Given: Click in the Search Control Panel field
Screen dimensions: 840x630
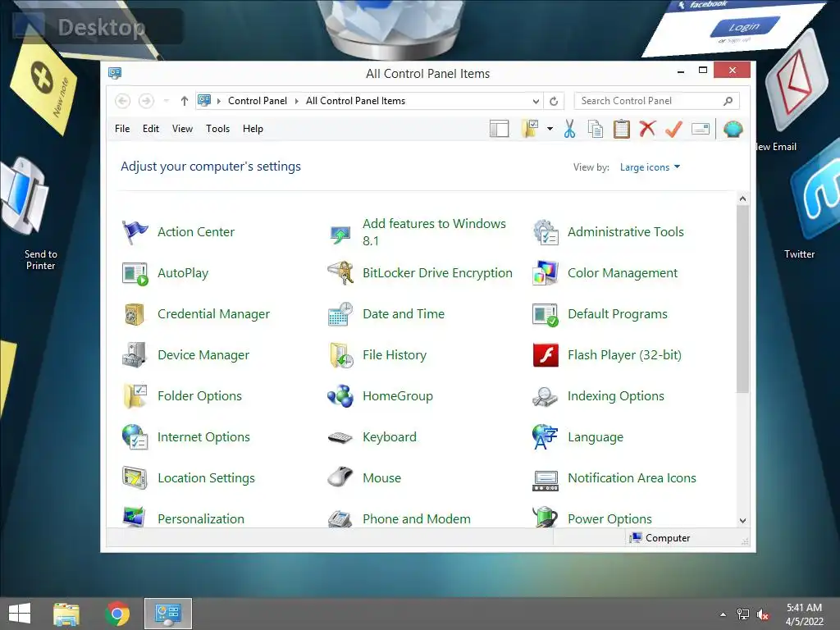Looking at the screenshot, I should click(657, 101).
